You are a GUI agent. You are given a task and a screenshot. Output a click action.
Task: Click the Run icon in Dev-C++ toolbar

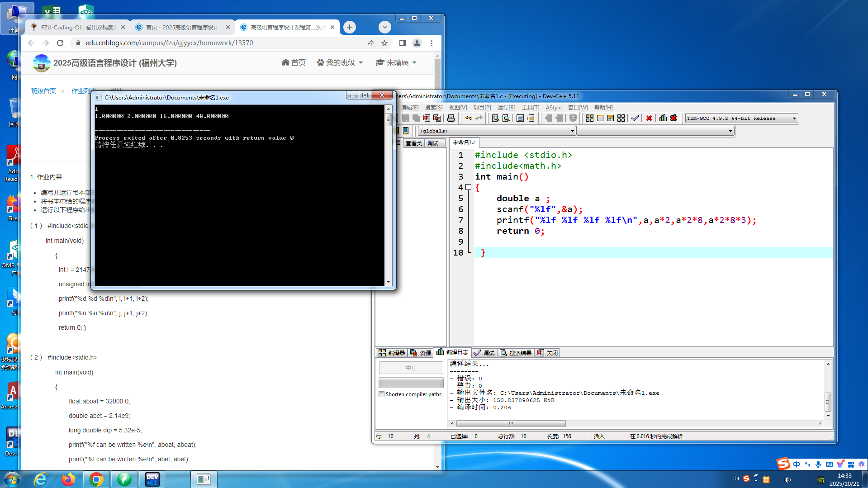point(600,118)
